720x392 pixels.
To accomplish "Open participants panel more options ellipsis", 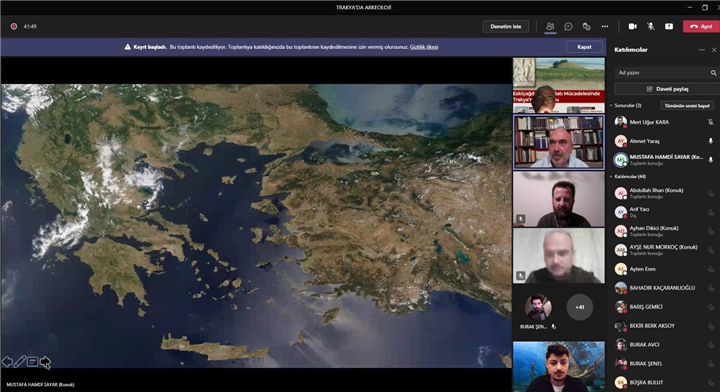I will (702, 50).
